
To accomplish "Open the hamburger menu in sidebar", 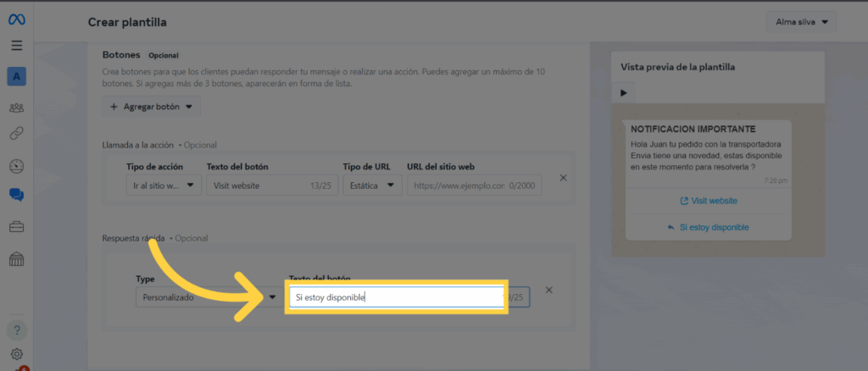I will pos(17,46).
